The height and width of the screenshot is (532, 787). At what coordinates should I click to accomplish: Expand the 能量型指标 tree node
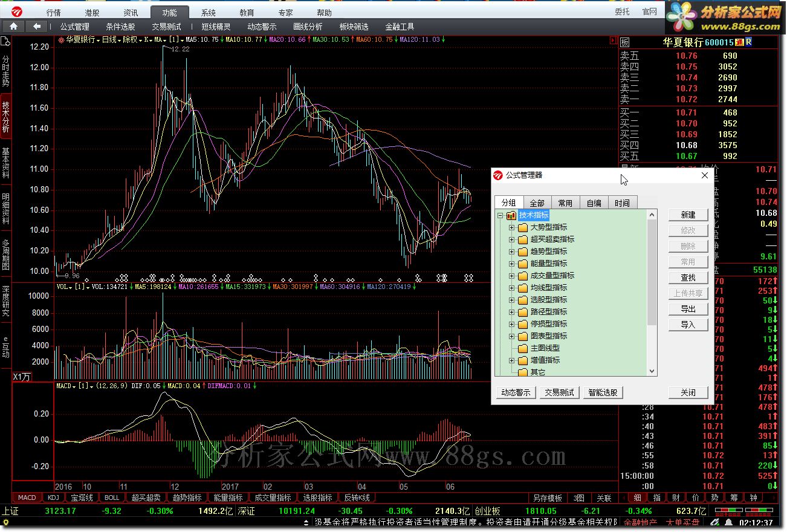tap(511, 264)
